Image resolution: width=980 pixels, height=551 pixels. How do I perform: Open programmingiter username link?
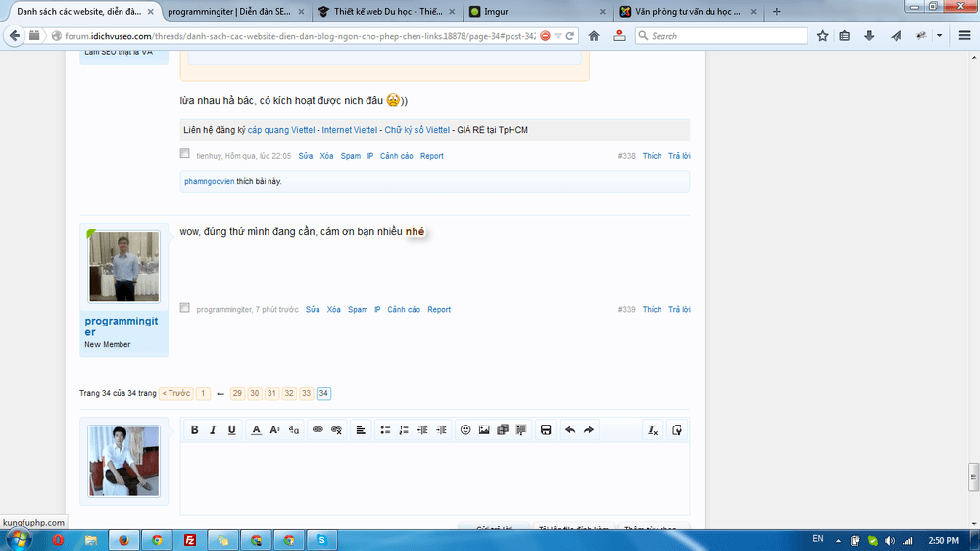coord(122,326)
